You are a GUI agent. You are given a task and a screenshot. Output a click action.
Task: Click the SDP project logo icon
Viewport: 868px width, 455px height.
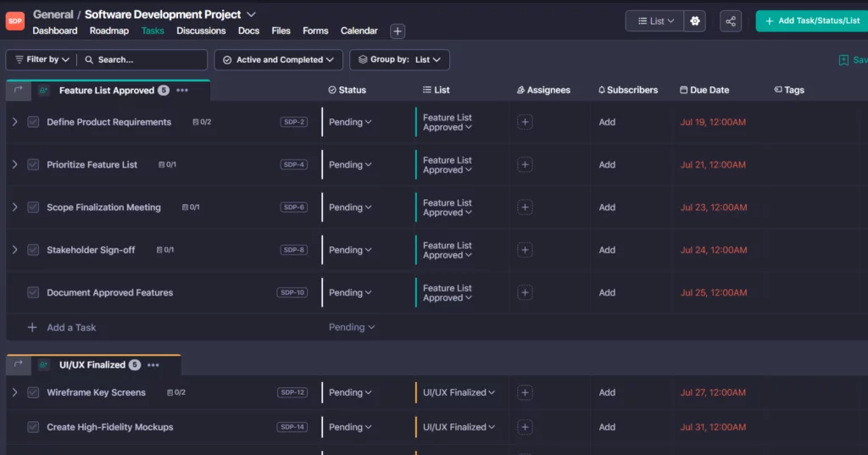(x=15, y=21)
